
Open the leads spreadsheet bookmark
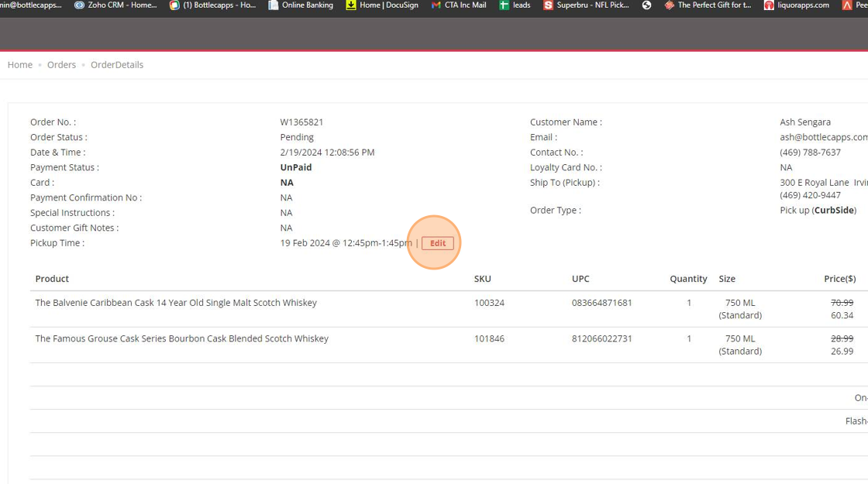pyautogui.click(x=515, y=5)
